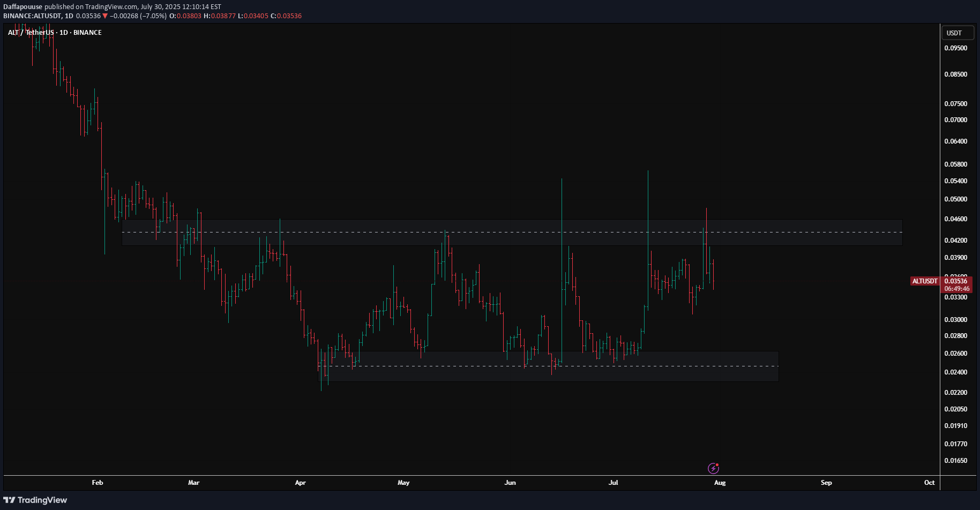980x510 pixels.
Task: Click the close value C:0.03536
Action: point(286,16)
